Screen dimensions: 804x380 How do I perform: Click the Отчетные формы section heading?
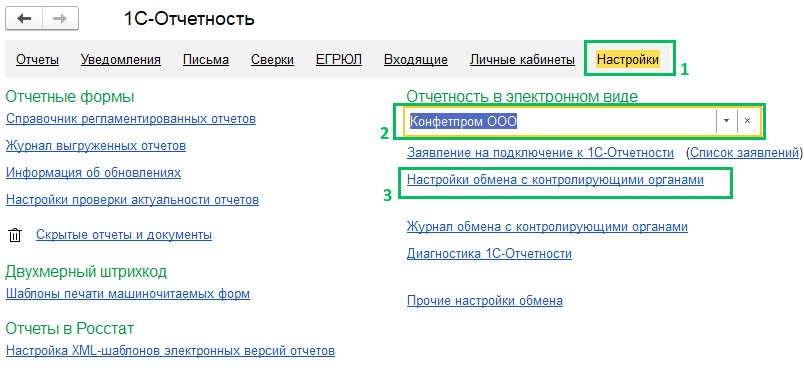(x=70, y=96)
